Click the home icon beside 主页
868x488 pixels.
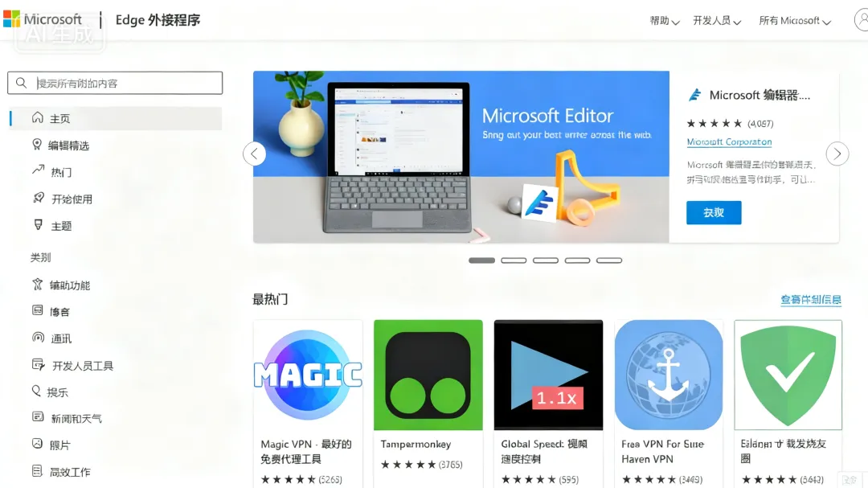[x=37, y=117]
